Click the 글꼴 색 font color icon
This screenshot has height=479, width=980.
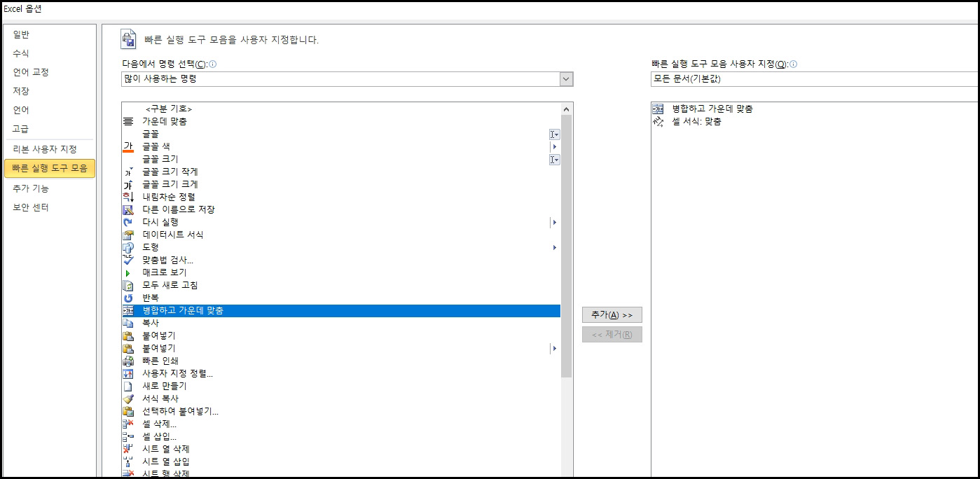tap(128, 146)
